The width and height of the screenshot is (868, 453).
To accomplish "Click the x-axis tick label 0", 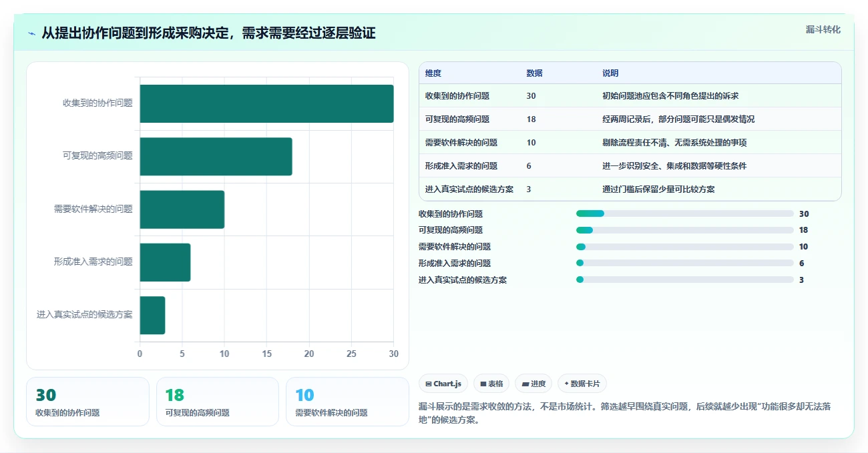I will 140,354.
